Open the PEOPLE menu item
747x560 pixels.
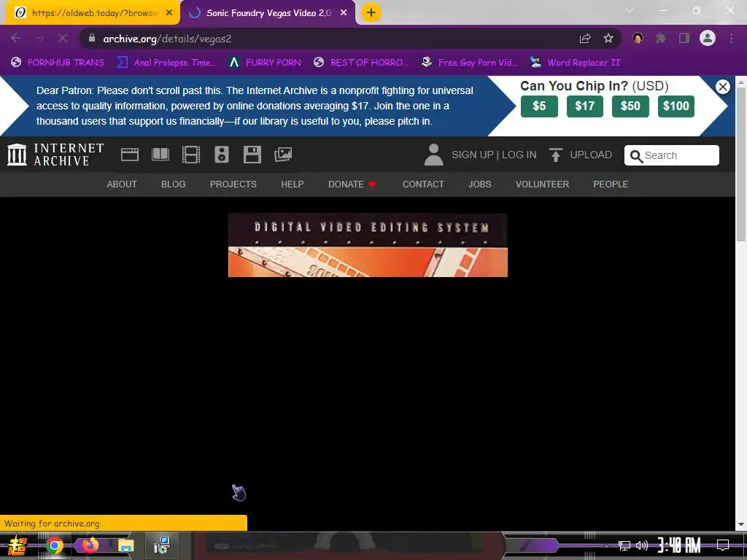(611, 184)
